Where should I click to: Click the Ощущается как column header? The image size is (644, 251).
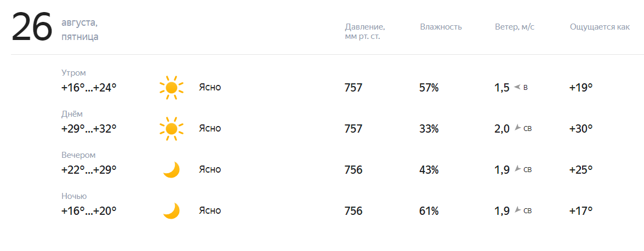(x=600, y=27)
